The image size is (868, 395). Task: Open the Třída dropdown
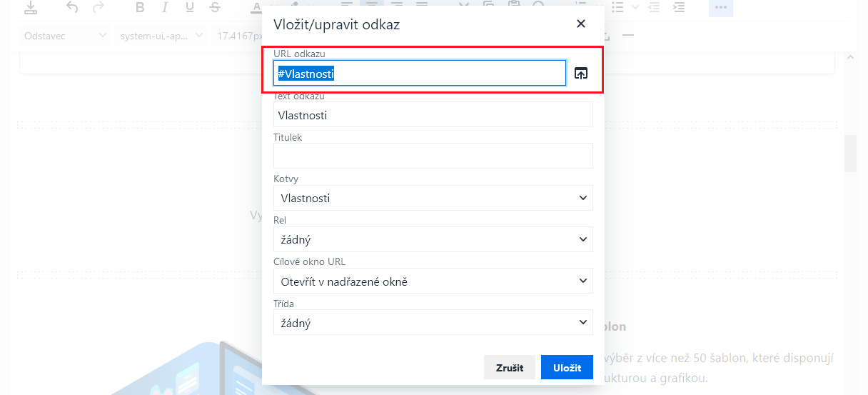(433, 322)
